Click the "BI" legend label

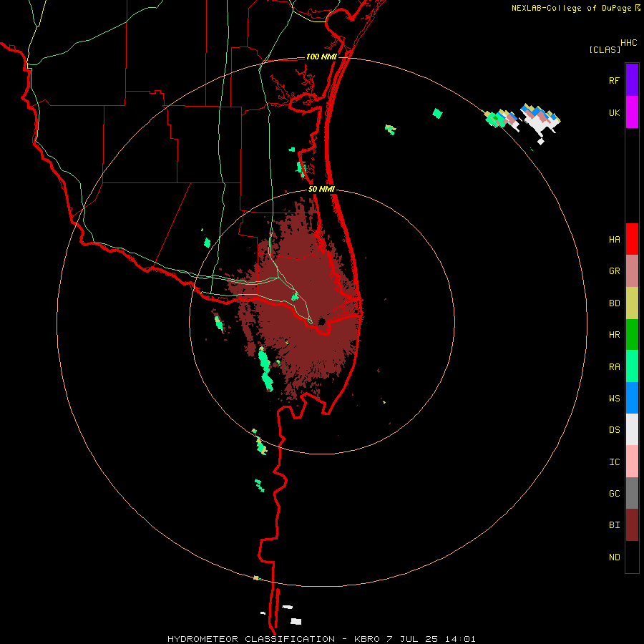[x=614, y=525]
